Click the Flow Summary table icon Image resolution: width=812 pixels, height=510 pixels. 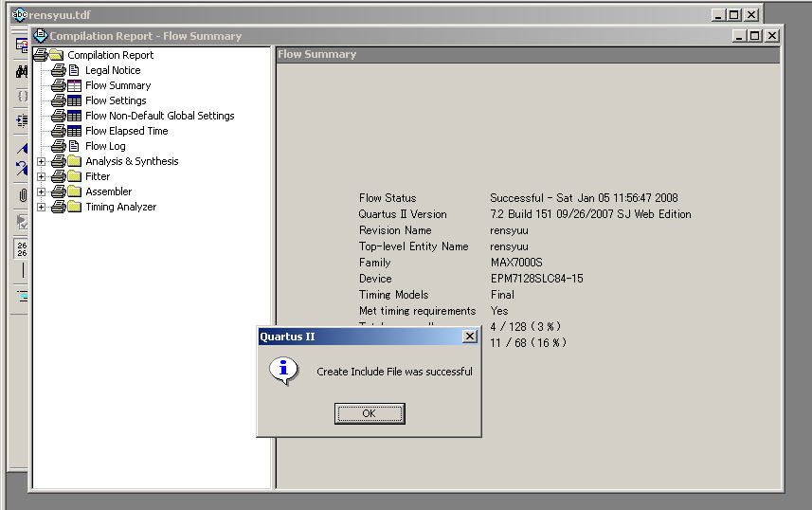tap(75, 85)
